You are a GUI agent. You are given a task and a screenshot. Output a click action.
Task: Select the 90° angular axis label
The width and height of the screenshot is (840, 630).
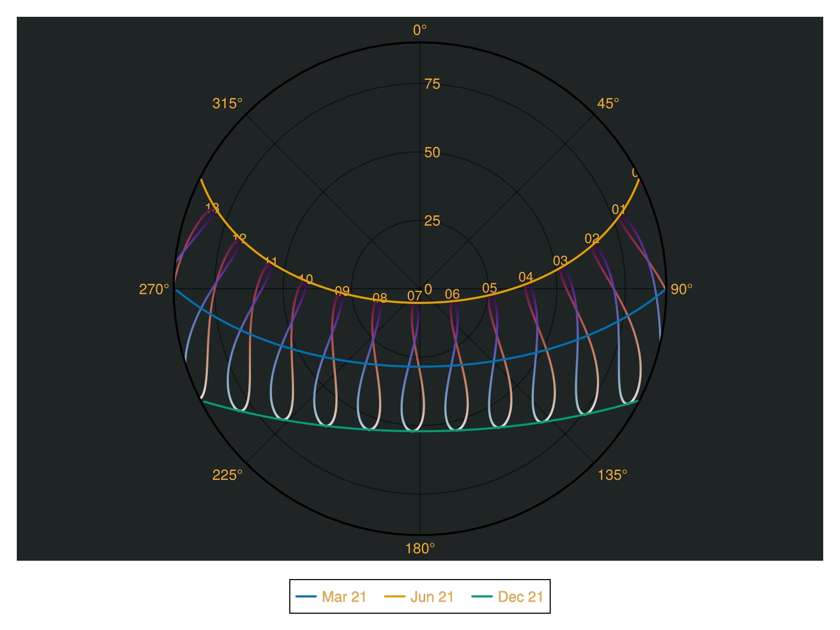[x=681, y=289]
